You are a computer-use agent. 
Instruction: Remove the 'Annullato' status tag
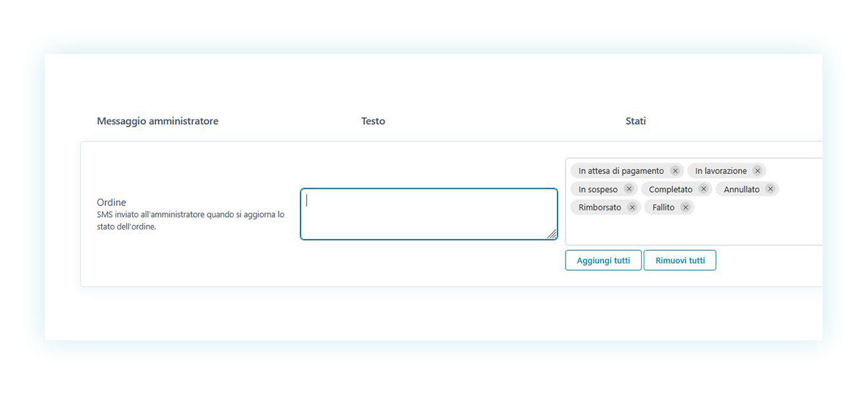click(770, 189)
